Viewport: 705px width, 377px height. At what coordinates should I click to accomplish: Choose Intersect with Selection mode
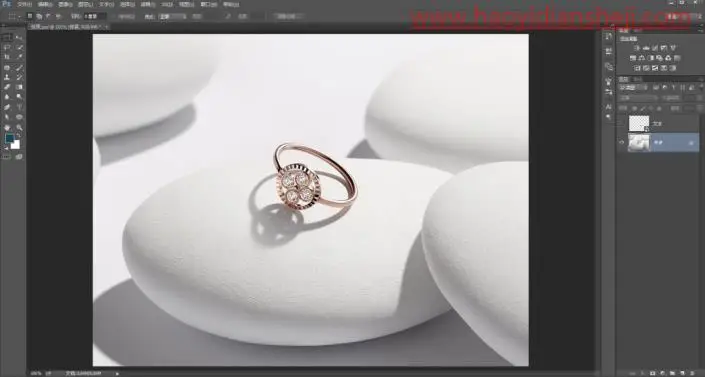pyautogui.click(x=58, y=16)
